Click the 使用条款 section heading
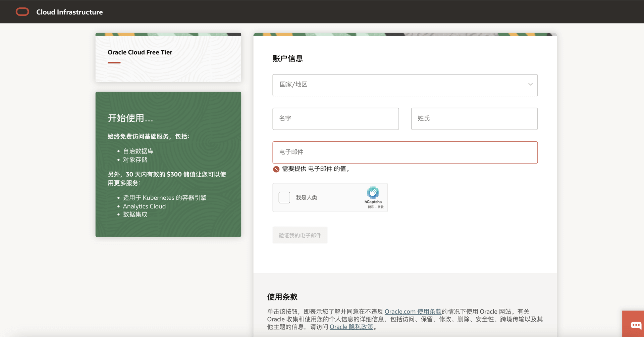The width and height of the screenshot is (644, 337). click(x=282, y=297)
